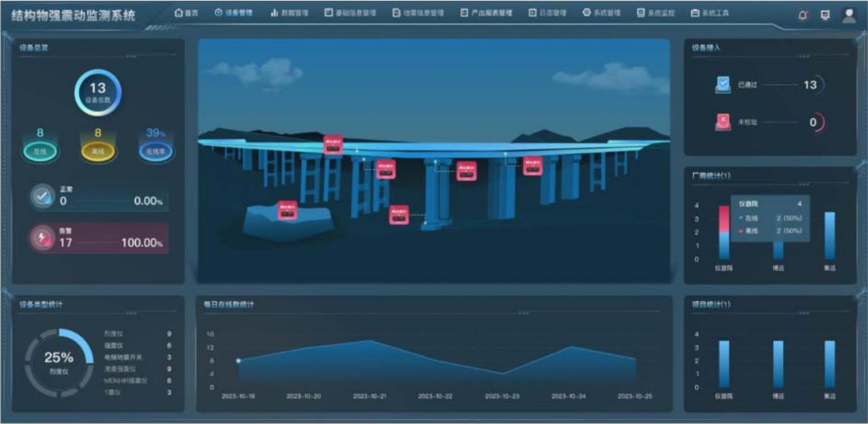Click the red device marker on the rock island
The height and width of the screenshot is (424, 868).
pyautogui.click(x=287, y=210)
